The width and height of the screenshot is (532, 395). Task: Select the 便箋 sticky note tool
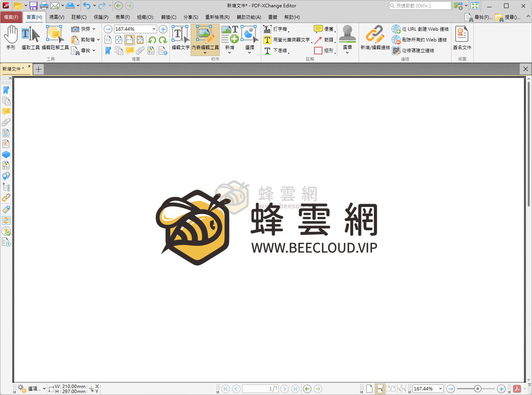(324, 29)
